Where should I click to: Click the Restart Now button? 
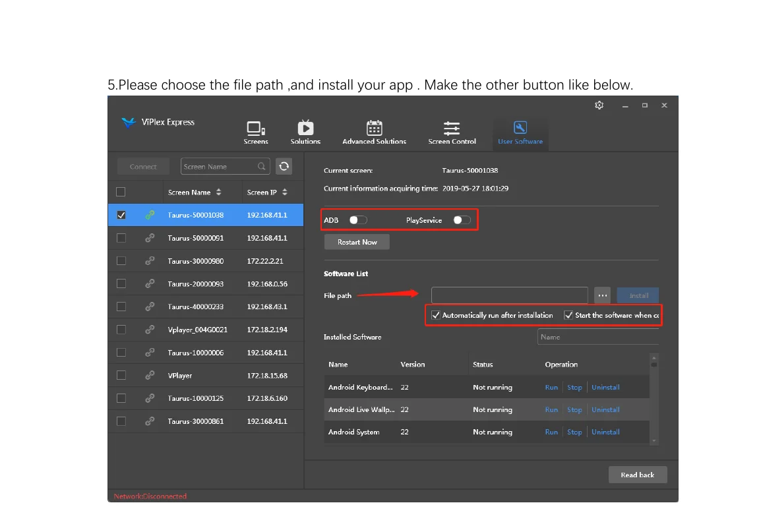357,242
